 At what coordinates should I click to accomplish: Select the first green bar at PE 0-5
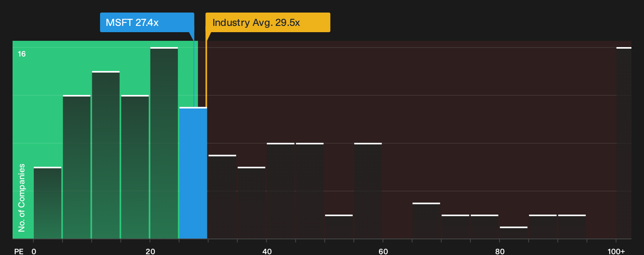[48, 203]
